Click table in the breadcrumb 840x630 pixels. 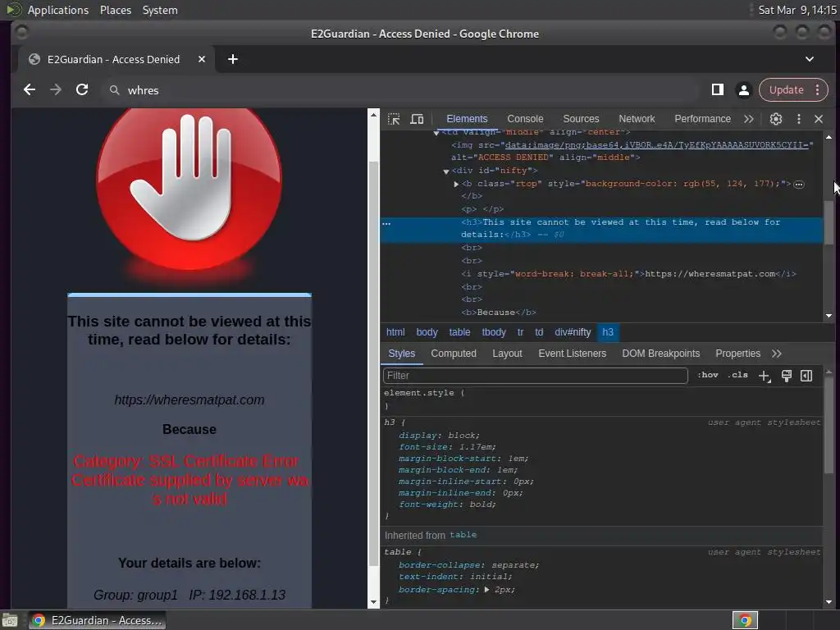click(459, 332)
